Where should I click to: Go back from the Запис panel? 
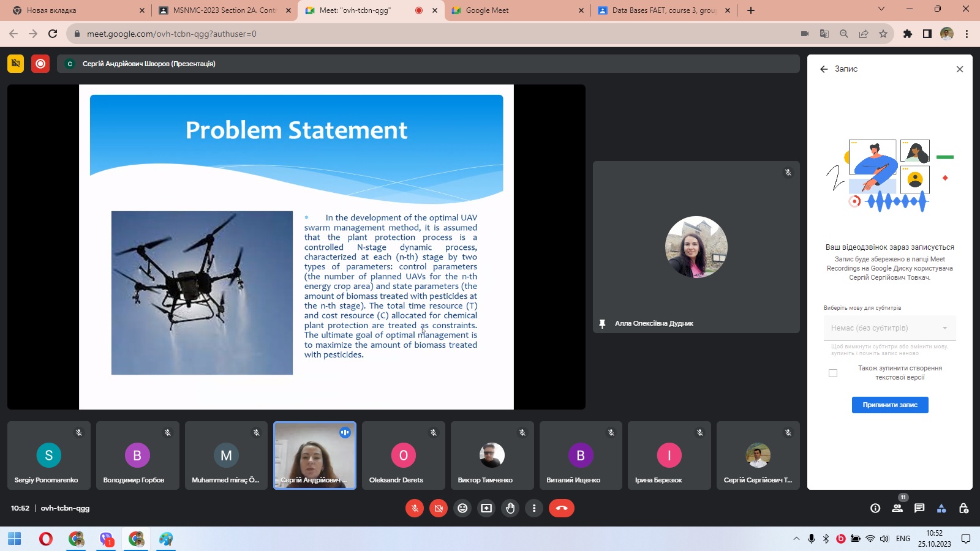(x=824, y=69)
